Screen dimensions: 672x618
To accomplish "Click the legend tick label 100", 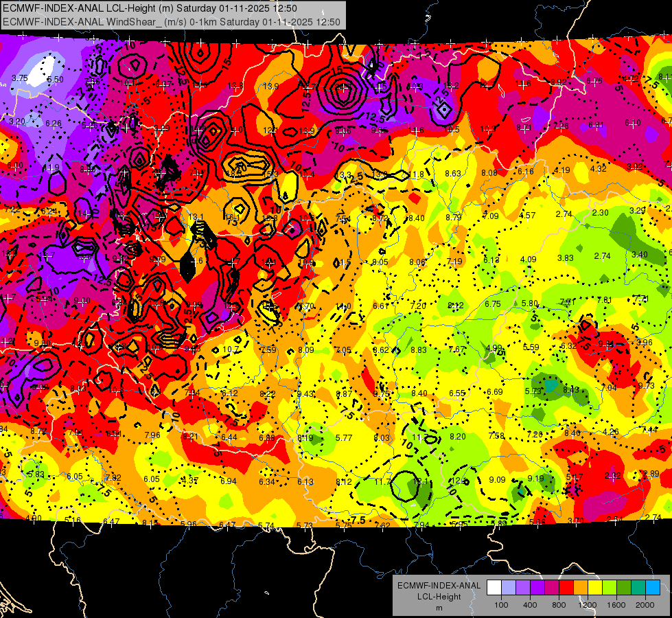I will pos(502,605).
